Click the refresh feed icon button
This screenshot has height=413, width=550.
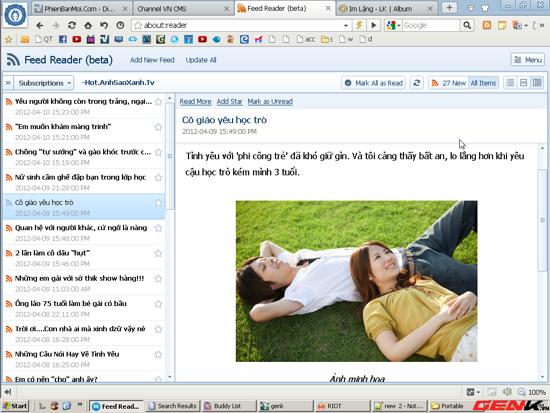416,83
